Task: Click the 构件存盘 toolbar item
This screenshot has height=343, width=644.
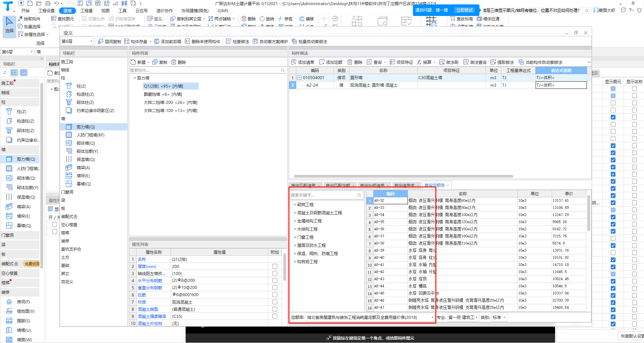Action: pyautogui.click(x=136, y=41)
